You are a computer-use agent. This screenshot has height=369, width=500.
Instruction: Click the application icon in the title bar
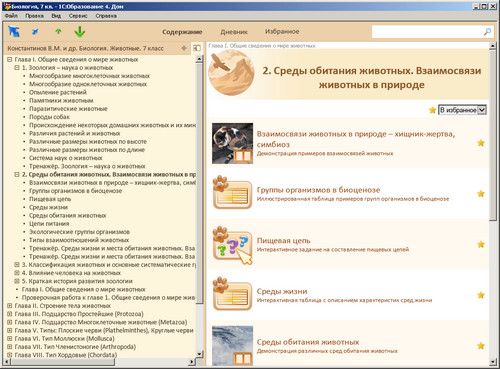point(7,6)
